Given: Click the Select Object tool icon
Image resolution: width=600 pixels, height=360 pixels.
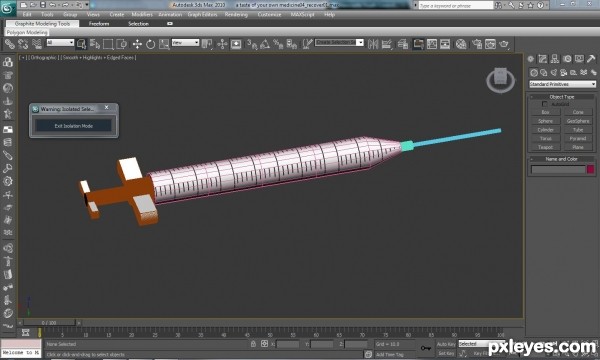Looking at the screenshot, I should (81, 44).
